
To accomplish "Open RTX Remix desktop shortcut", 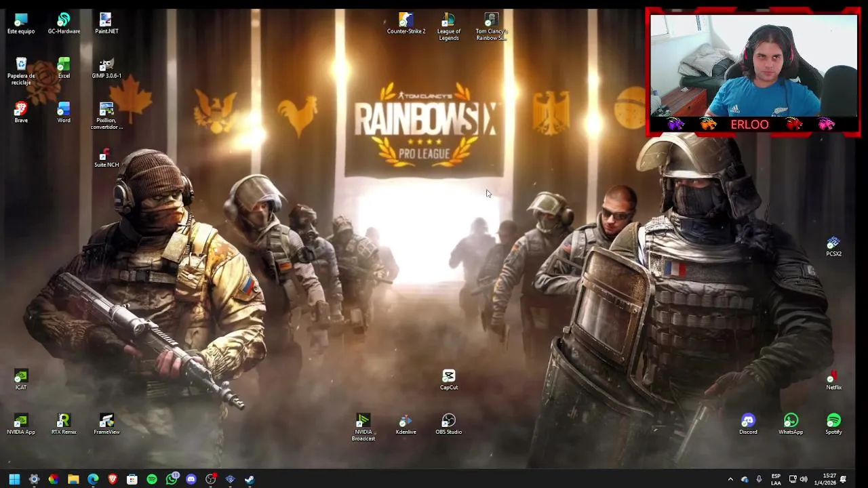I will [64, 424].
